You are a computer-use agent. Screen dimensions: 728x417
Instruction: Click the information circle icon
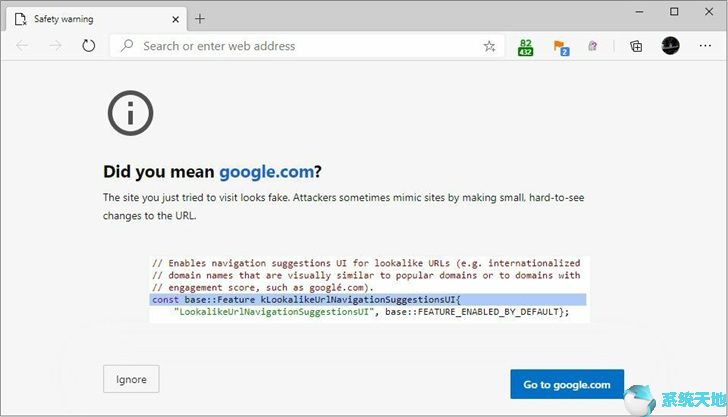point(130,113)
